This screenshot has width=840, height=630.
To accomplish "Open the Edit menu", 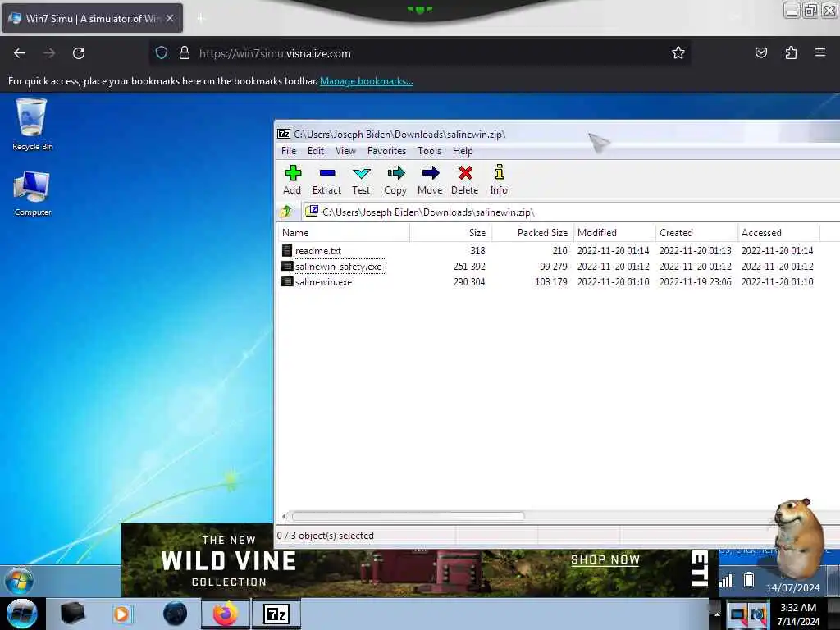I will [x=316, y=151].
